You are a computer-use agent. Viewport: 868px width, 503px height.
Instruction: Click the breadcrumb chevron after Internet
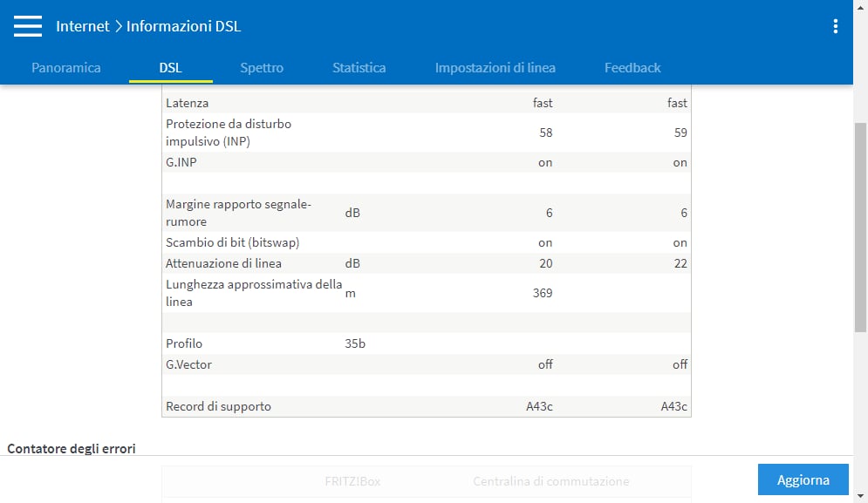click(x=118, y=26)
